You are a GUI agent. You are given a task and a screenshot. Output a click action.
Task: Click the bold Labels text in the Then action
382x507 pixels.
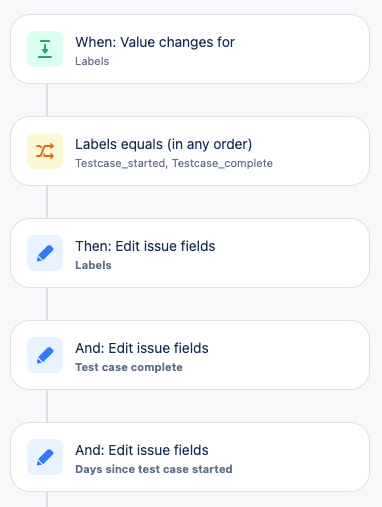[x=93, y=265]
